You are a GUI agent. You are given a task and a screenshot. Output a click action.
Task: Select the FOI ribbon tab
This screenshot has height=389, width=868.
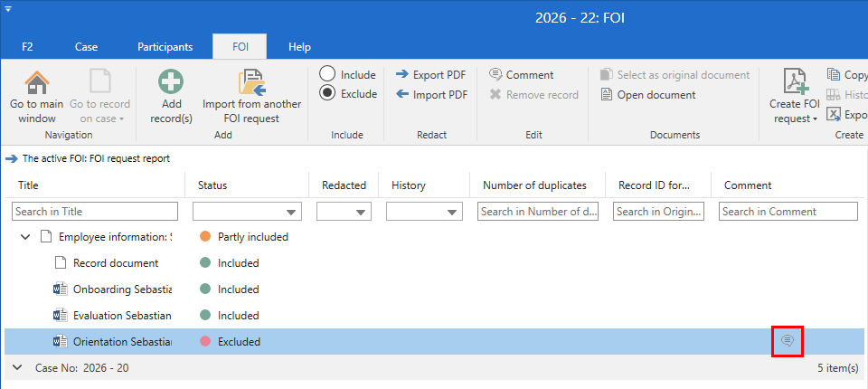point(240,46)
